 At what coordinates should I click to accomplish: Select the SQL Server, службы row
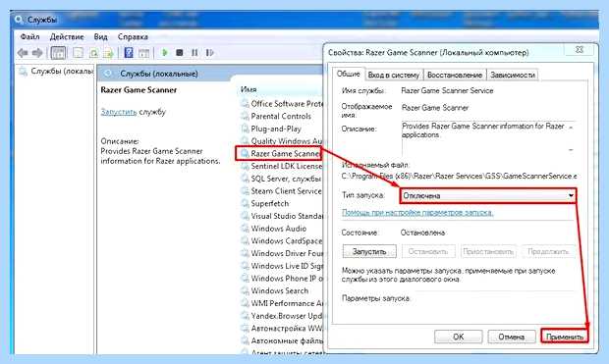[281, 179]
